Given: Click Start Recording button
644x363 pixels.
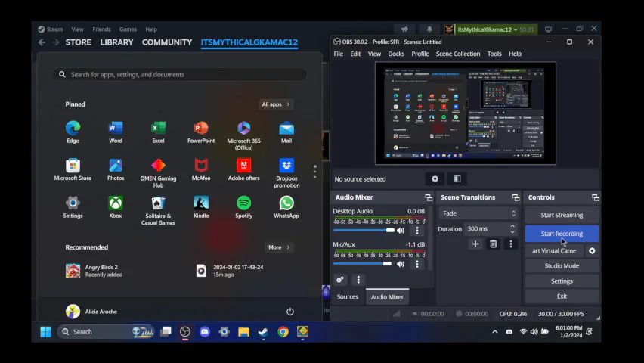Looking at the screenshot, I should tap(562, 234).
